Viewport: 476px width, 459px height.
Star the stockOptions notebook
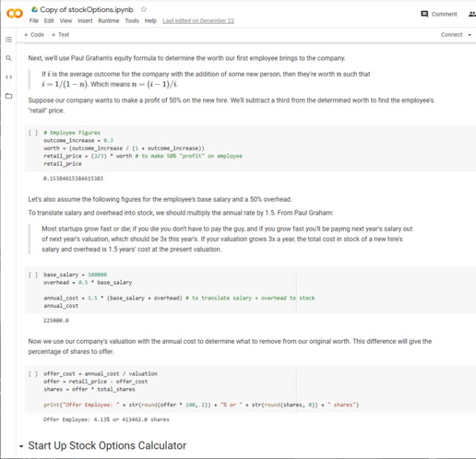(x=144, y=9)
